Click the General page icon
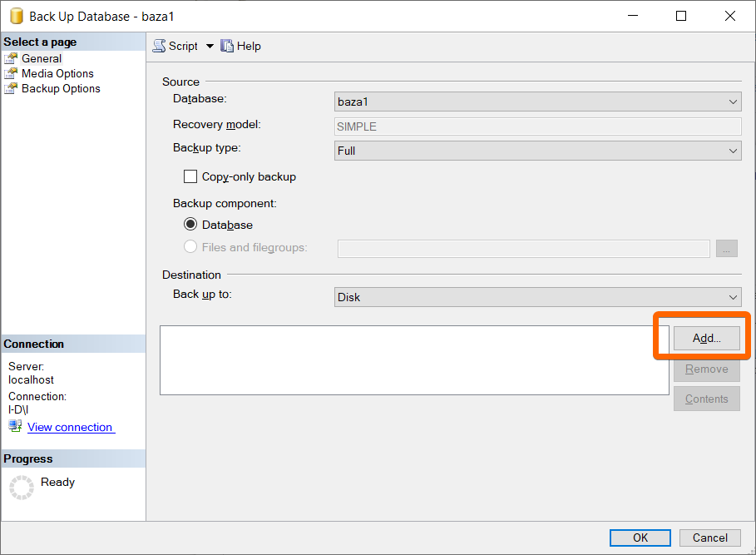The image size is (756, 555). (x=11, y=58)
